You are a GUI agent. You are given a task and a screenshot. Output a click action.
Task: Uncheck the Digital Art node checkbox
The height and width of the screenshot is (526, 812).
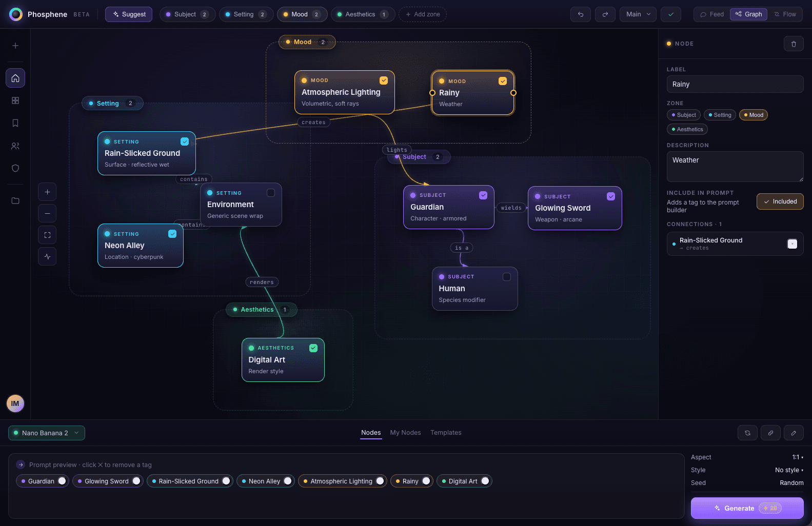(x=313, y=348)
